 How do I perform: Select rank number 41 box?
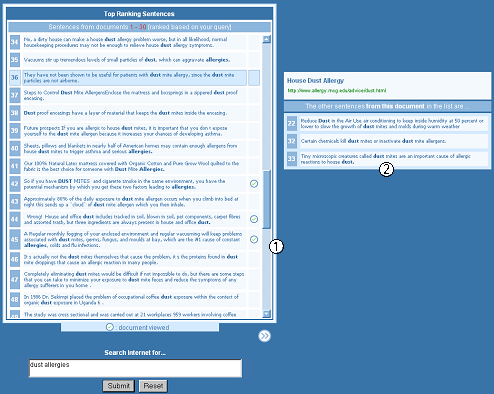pos(15,166)
